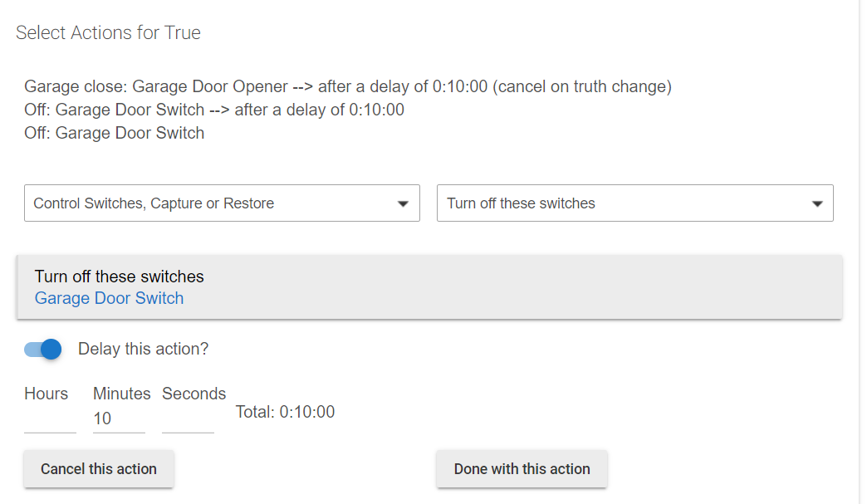The image size is (867, 504).
Task: Click "Cancel this action"
Action: coord(98,468)
